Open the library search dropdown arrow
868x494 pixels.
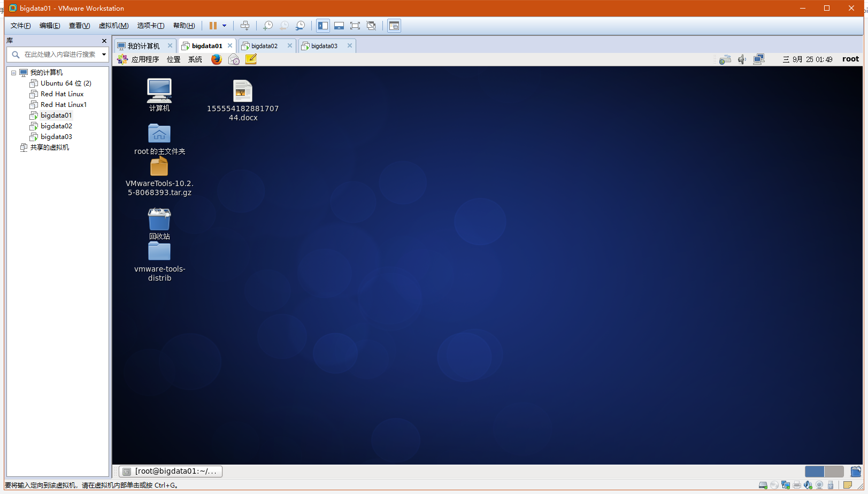(104, 55)
